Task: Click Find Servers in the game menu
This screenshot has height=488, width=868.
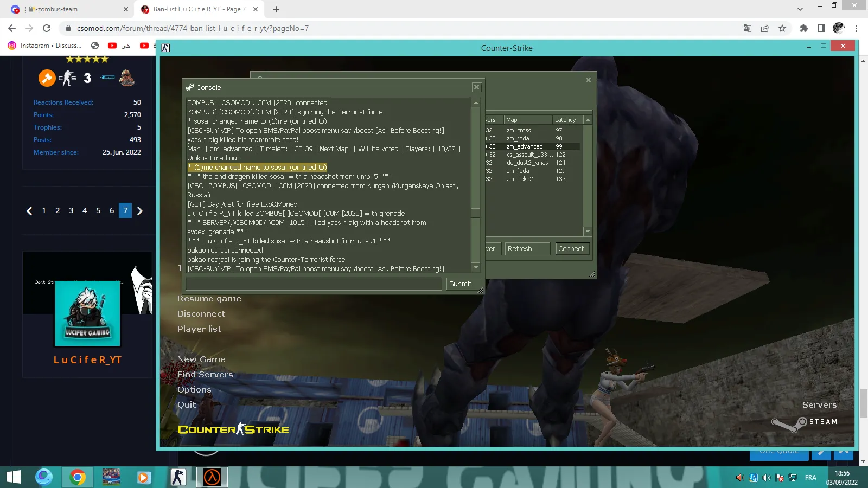Action: coord(205,375)
